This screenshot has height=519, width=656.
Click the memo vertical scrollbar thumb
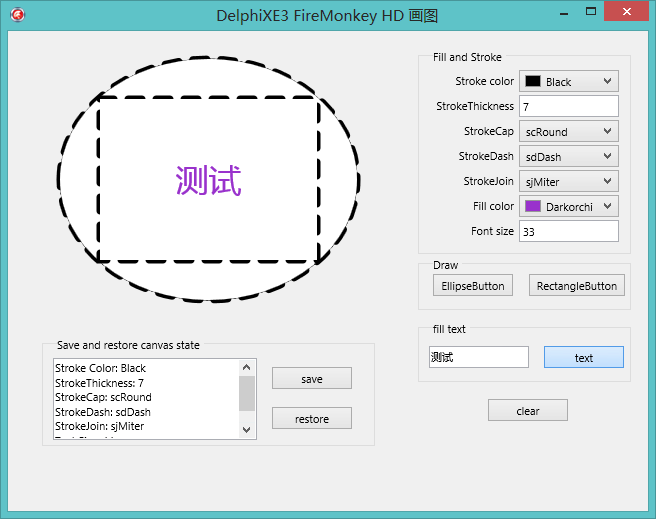(247, 393)
